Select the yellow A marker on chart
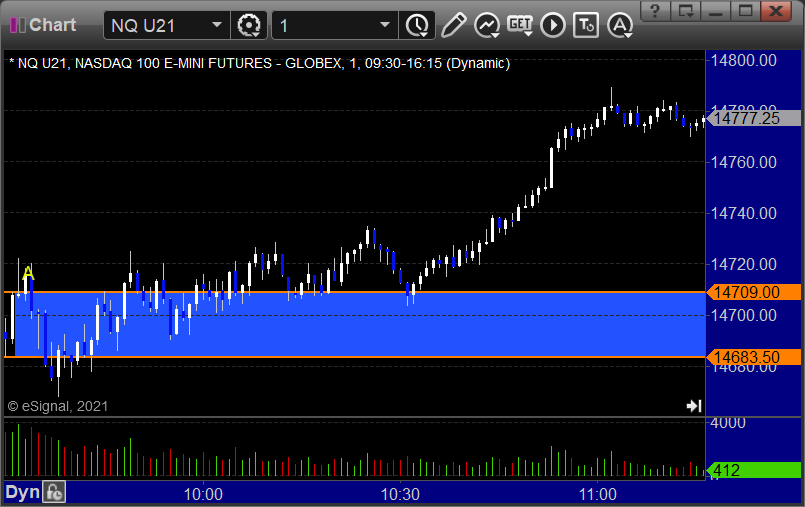Viewport: 805px width, 507px height. pyautogui.click(x=28, y=272)
